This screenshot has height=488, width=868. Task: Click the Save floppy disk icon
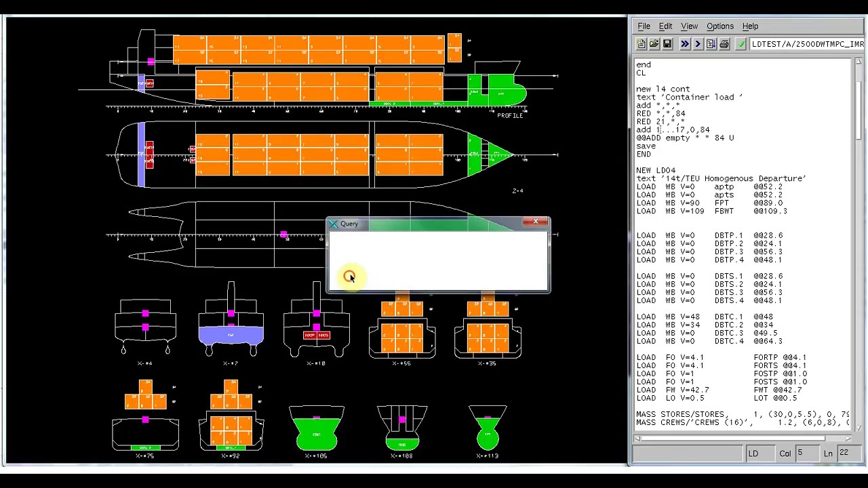point(667,44)
